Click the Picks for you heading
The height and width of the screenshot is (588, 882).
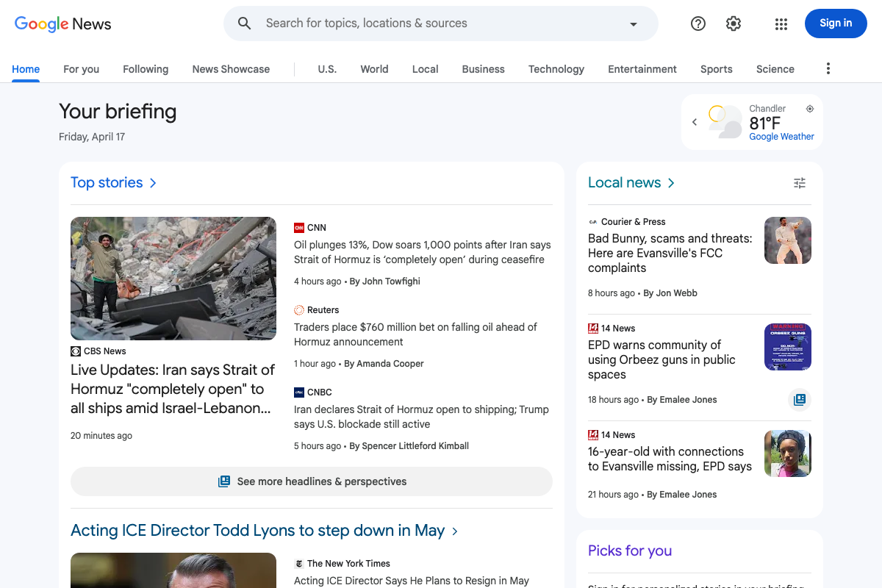click(x=630, y=551)
